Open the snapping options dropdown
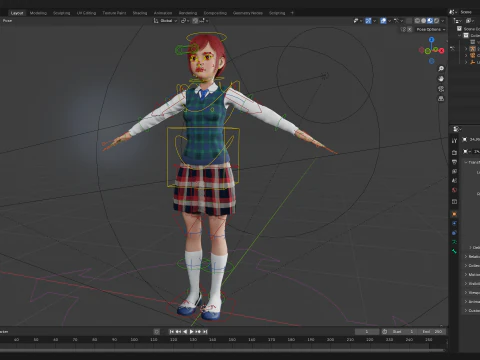This screenshot has width=480, height=360. pyautogui.click(x=204, y=21)
